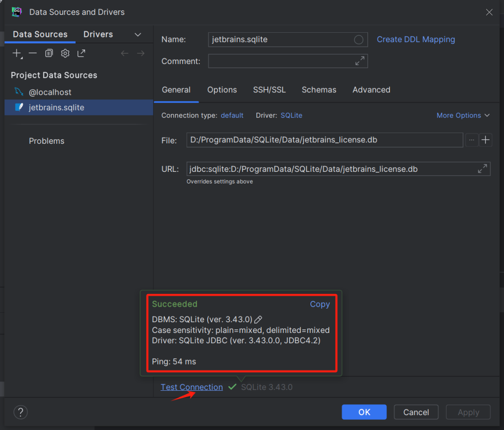Expand the Comment field

point(359,61)
